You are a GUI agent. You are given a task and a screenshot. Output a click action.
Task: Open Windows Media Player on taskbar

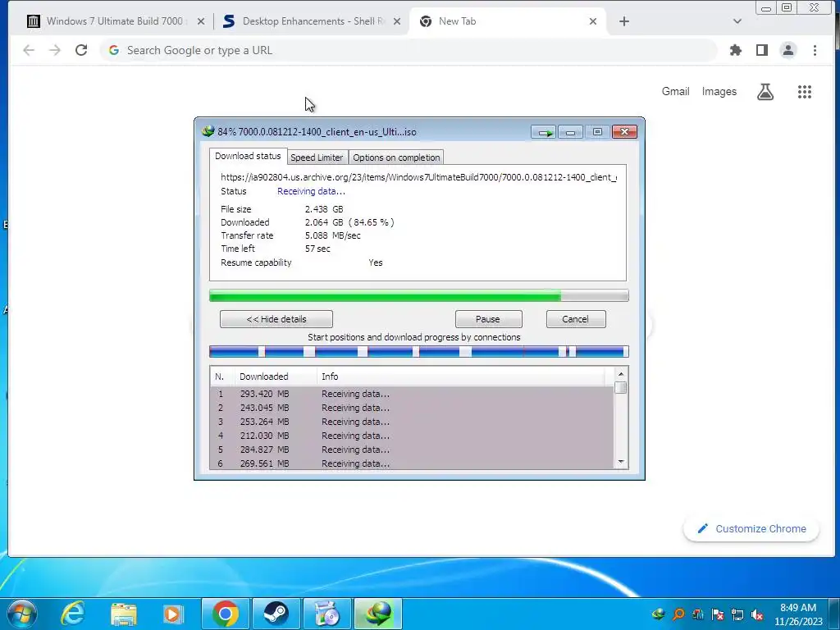(x=173, y=614)
